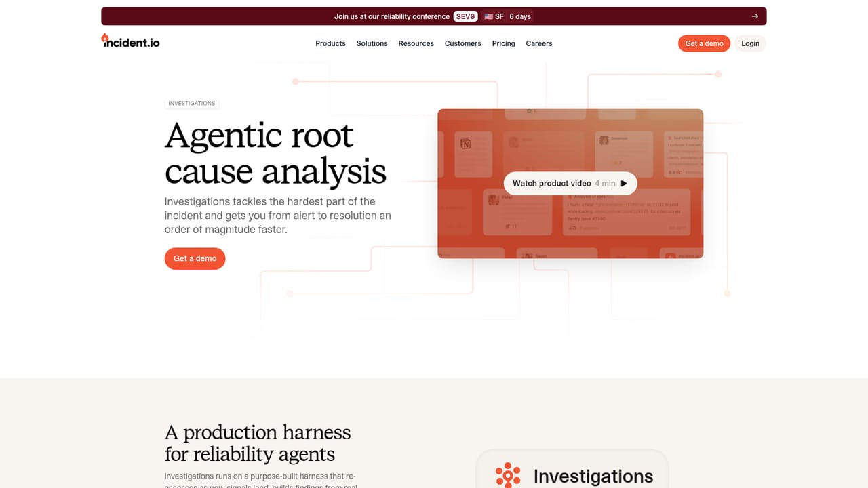Screen dimensions: 868x488
Task: Click the Watch product video button
Action: tap(570, 184)
